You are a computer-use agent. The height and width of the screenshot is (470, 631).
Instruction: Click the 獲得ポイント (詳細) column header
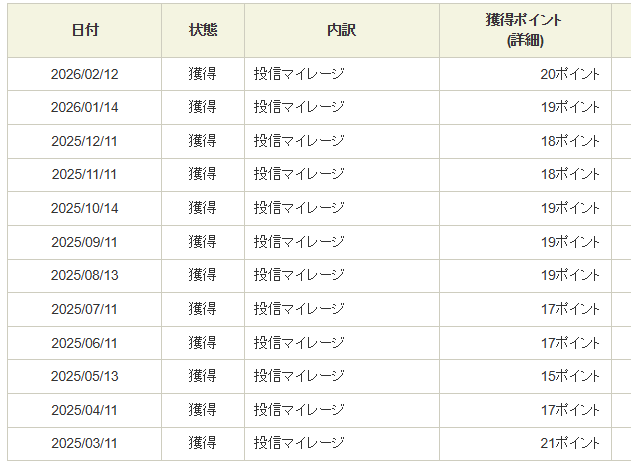[524, 30]
